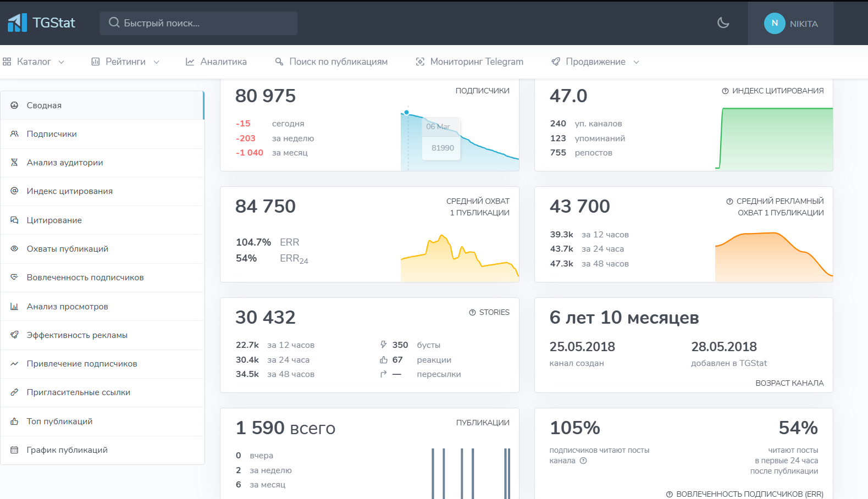Image resolution: width=868 pixels, height=499 pixels.
Task: Click the magnifier icon in the search field
Action: point(114,23)
